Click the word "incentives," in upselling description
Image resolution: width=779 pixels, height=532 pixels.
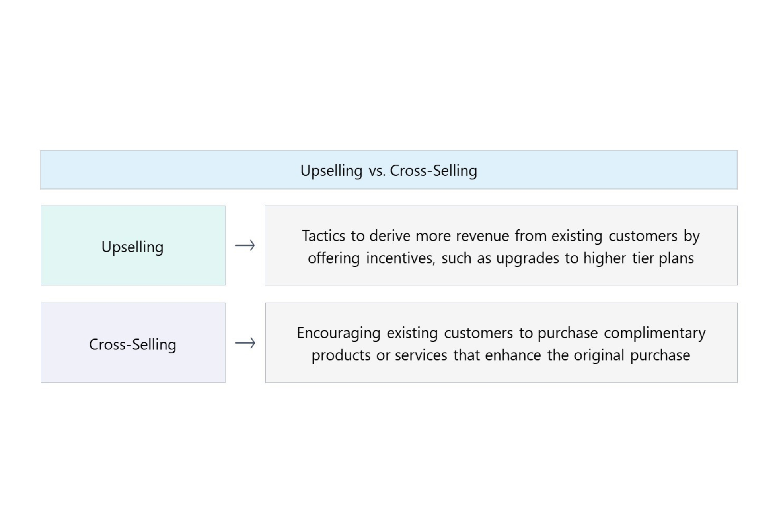click(x=401, y=258)
